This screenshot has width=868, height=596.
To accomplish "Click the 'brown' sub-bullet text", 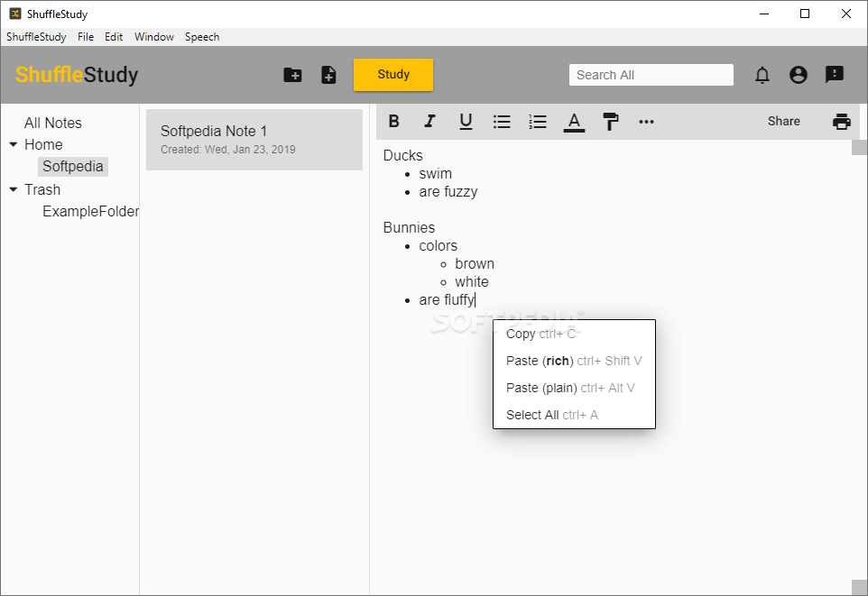I will coord(475,264).
